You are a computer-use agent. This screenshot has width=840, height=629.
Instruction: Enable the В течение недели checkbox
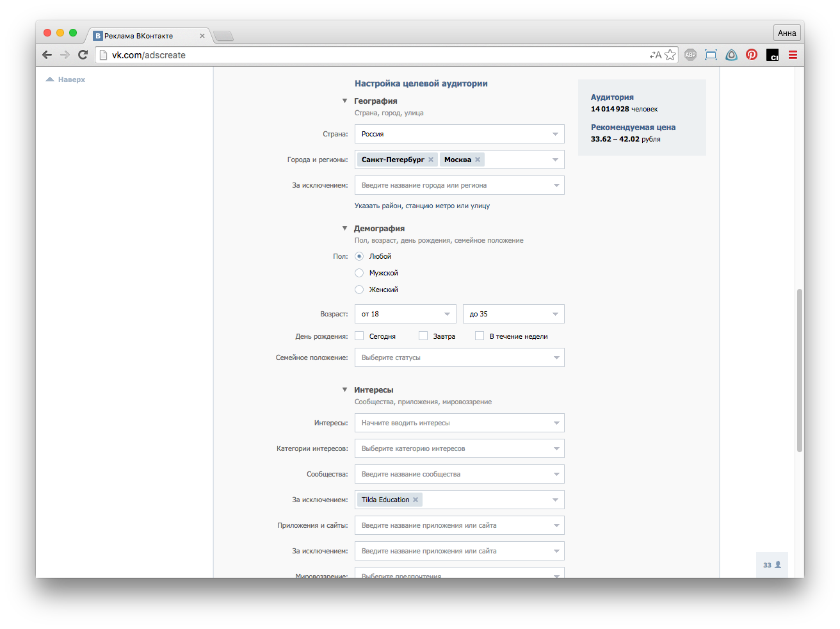click(480, 336)
